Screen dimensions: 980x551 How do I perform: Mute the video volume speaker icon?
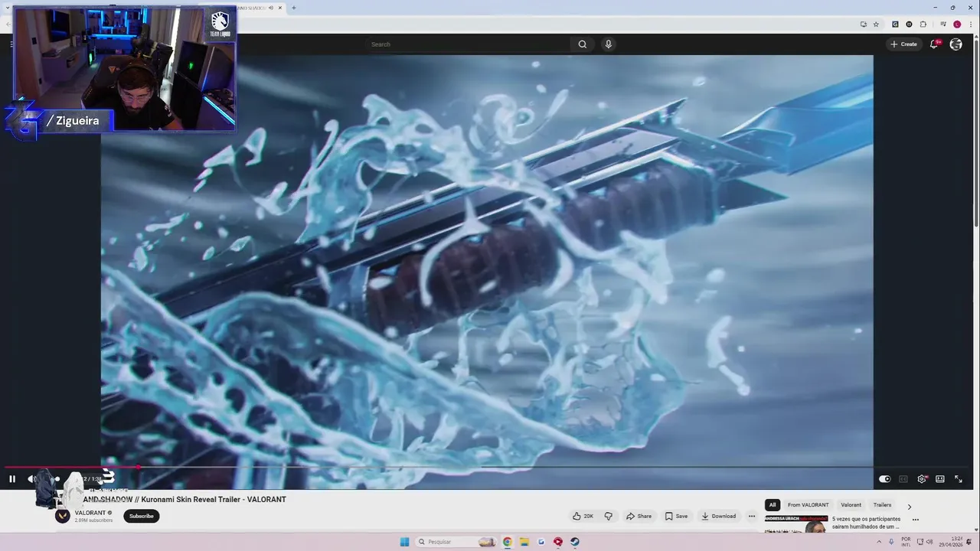[x=31, y=479]
